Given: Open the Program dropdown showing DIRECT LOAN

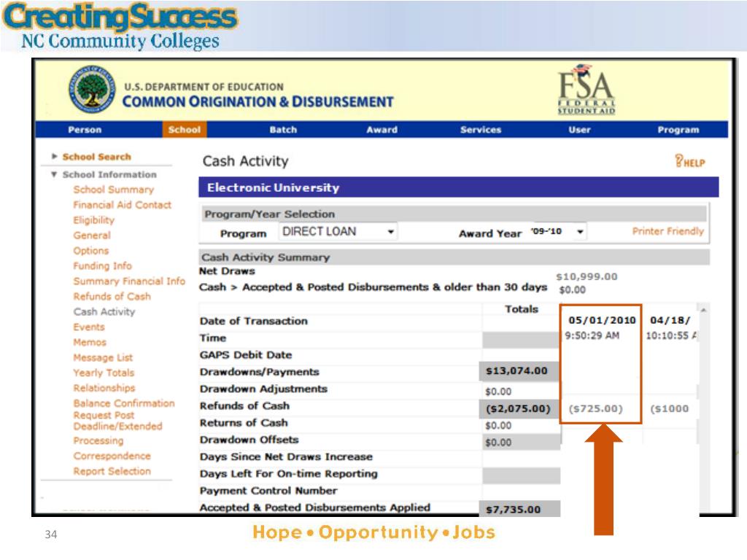Looking at the screenshot, I should (338, 232).
